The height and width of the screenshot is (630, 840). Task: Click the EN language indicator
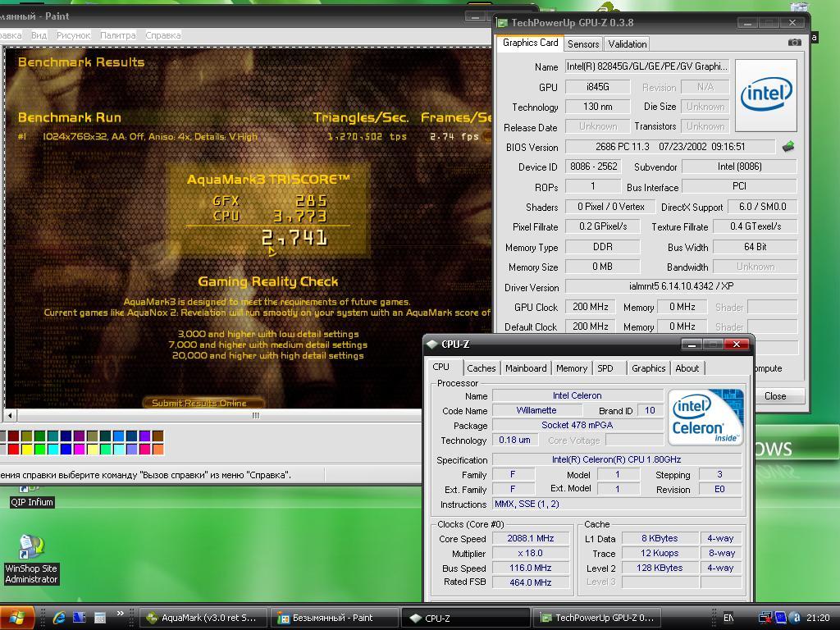coord(728,618)
